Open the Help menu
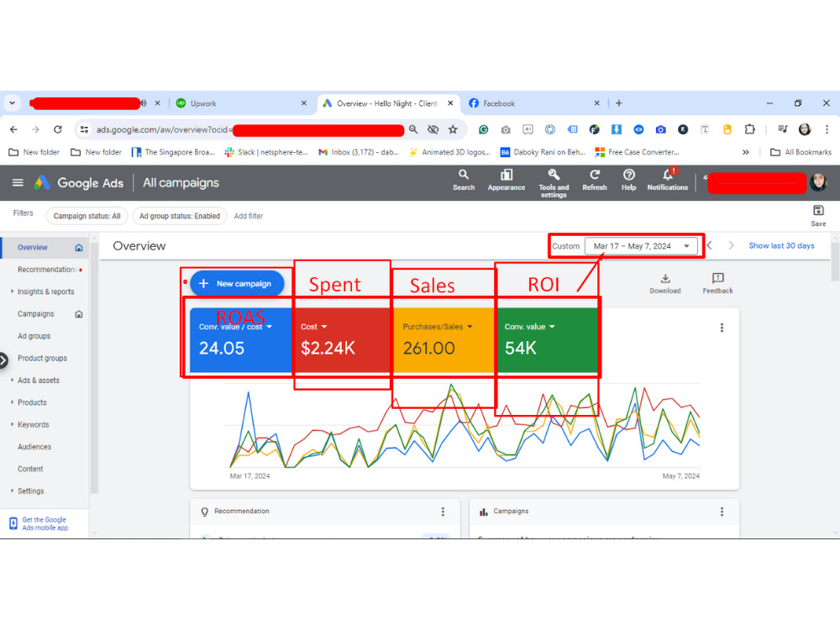This screenshot has height=630, width=840. pos(629,180)
